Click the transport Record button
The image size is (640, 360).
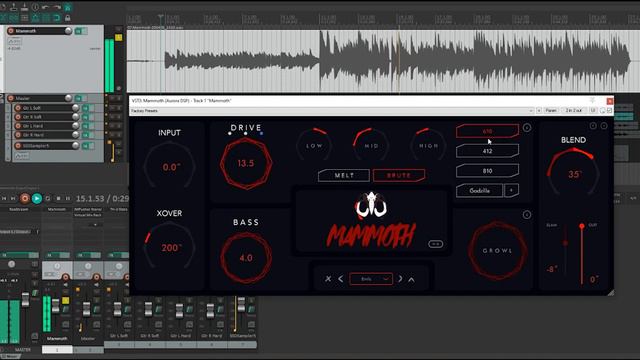(25, 198)
